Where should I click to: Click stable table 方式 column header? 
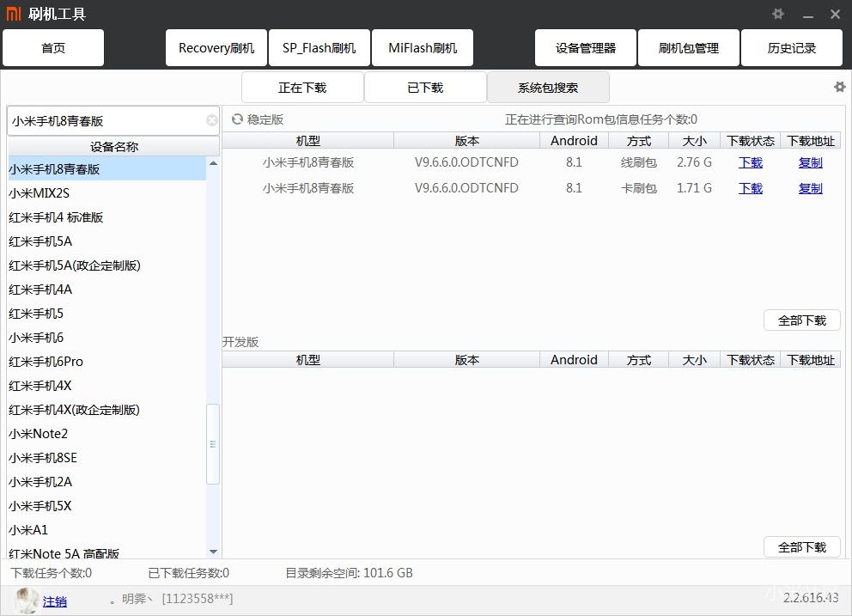[638, 141]
